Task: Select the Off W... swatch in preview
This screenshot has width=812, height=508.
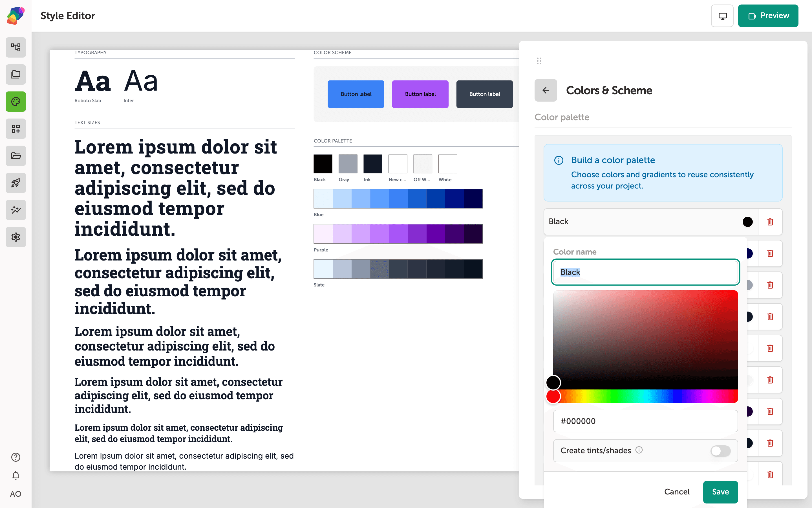Action: click(423, 164)
